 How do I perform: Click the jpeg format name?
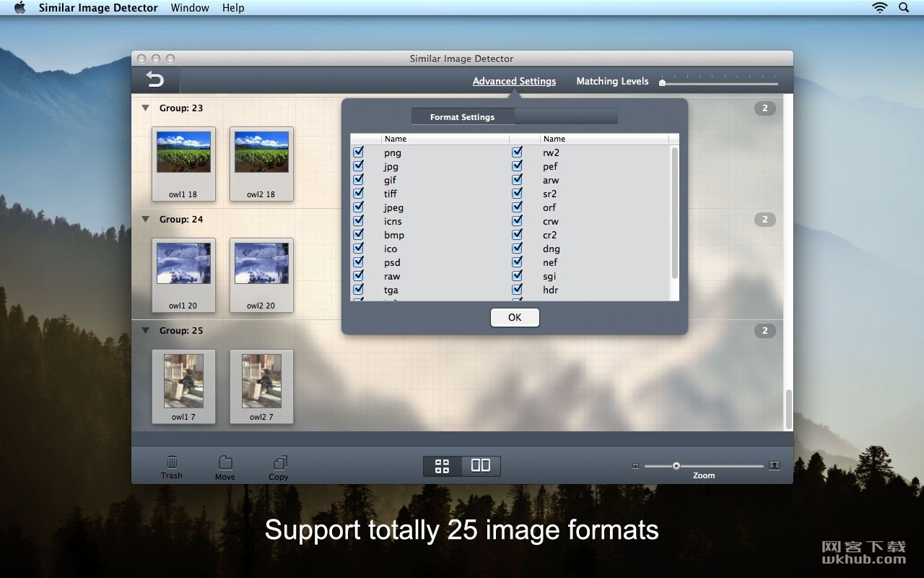(x=393, y=208)
